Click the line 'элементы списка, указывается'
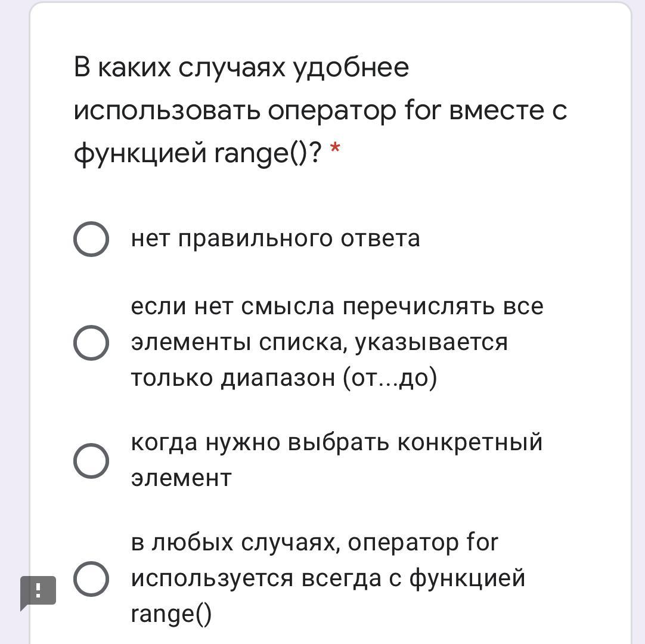The image size is (645, 644). click(x=319, y=342)
